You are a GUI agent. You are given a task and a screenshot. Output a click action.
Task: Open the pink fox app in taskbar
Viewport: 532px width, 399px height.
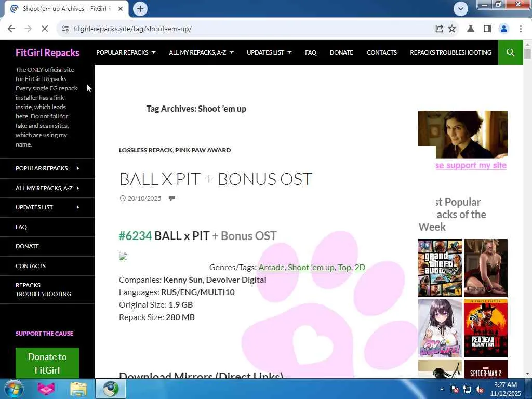click(x=46, y=389)
